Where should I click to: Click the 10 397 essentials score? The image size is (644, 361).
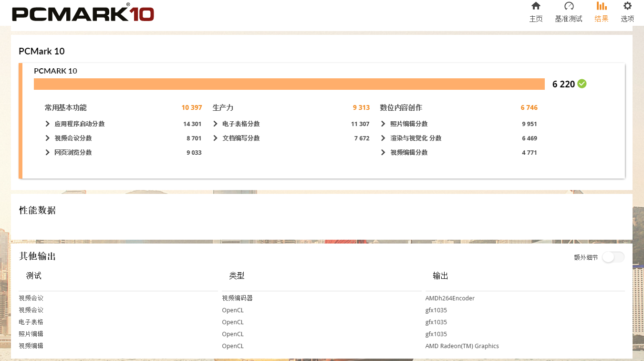[x=192, y=107]
